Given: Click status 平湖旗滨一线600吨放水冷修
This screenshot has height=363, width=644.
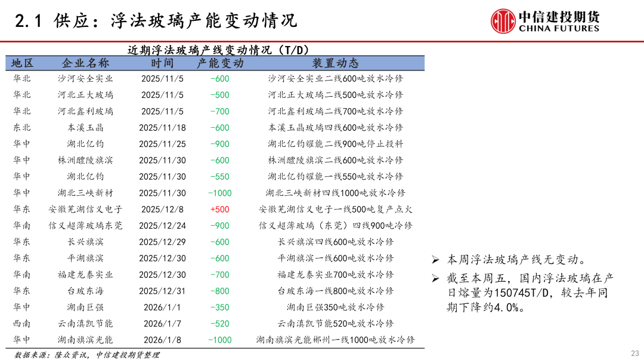Looking at the screenshot, I should 336,258.
